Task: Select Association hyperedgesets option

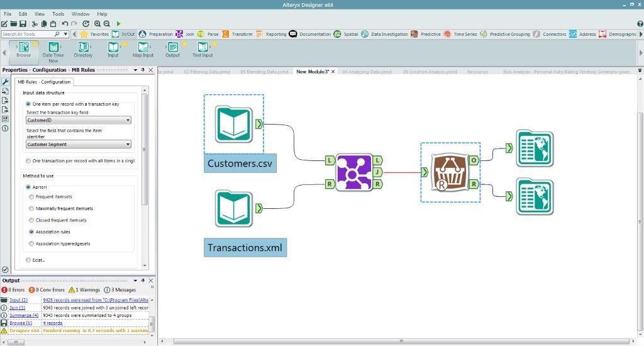Action: click(x=31, y=243)
